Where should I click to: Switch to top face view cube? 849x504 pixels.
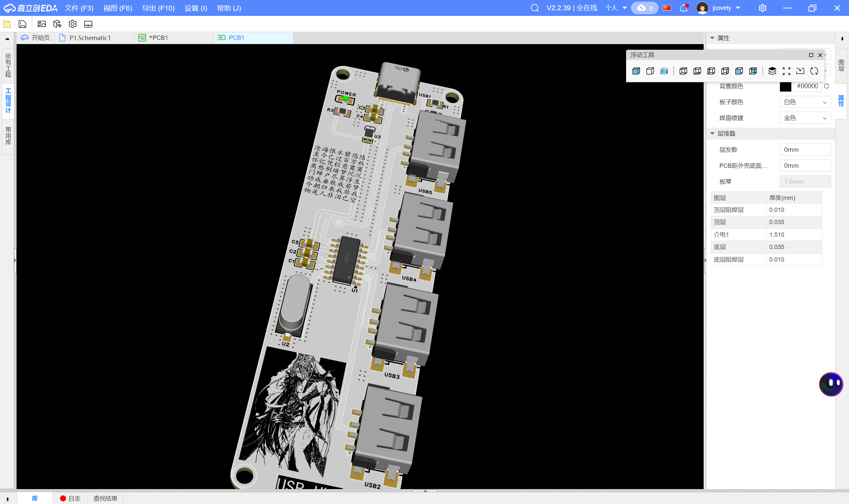point(683,71)
